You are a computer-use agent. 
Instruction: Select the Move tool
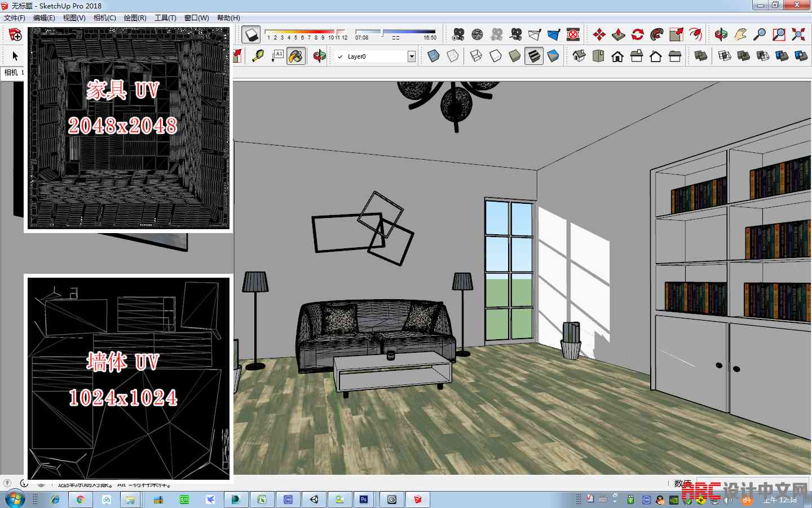point(599,34)
